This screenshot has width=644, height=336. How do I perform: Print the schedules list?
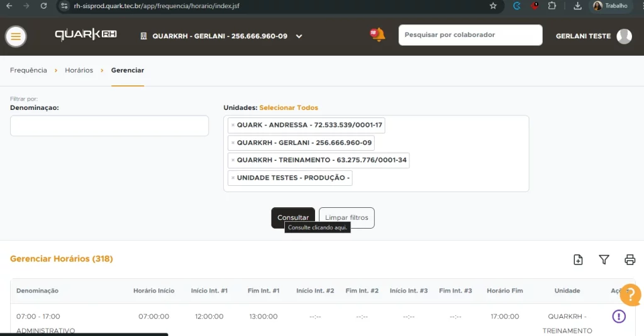(630, 259)
